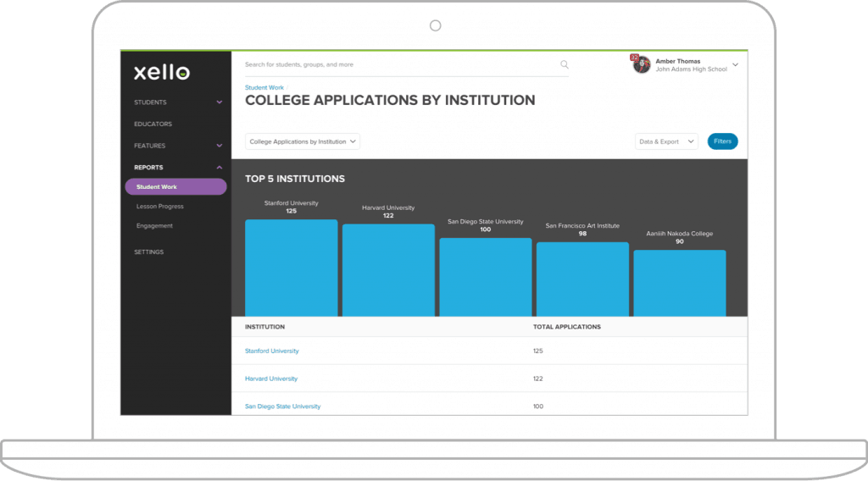868x481 pixels.
Task: Click the Stanford University chart bar
Action: pos(292,268)
